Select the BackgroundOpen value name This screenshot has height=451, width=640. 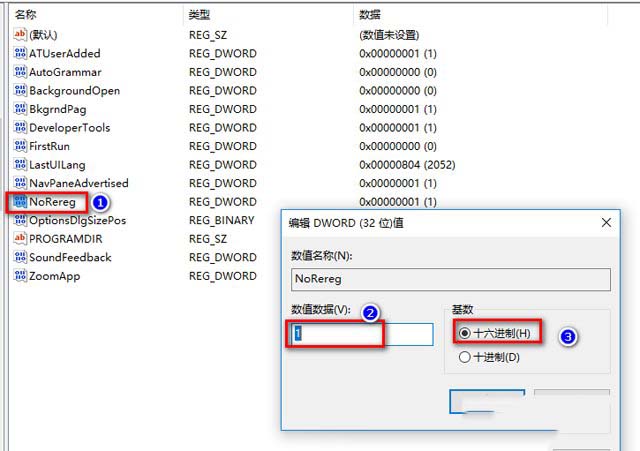pyautogui.click(x=75, y=91)
